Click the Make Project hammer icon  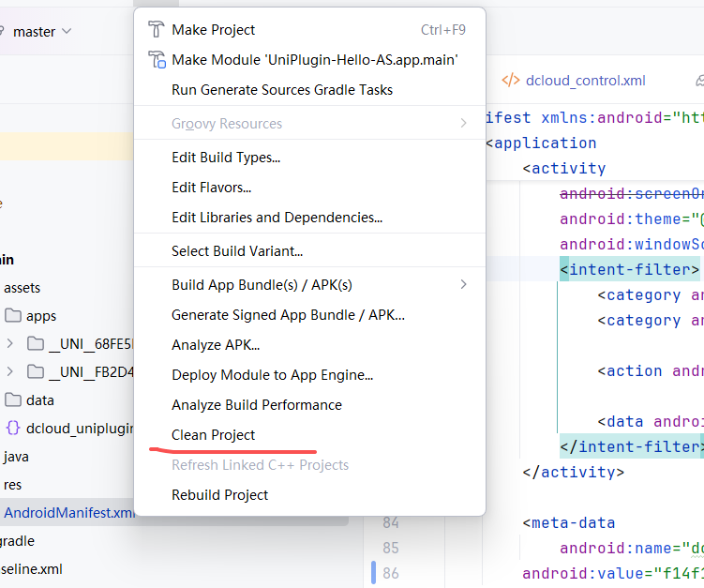pyautogui.click(x=156, y=30)
